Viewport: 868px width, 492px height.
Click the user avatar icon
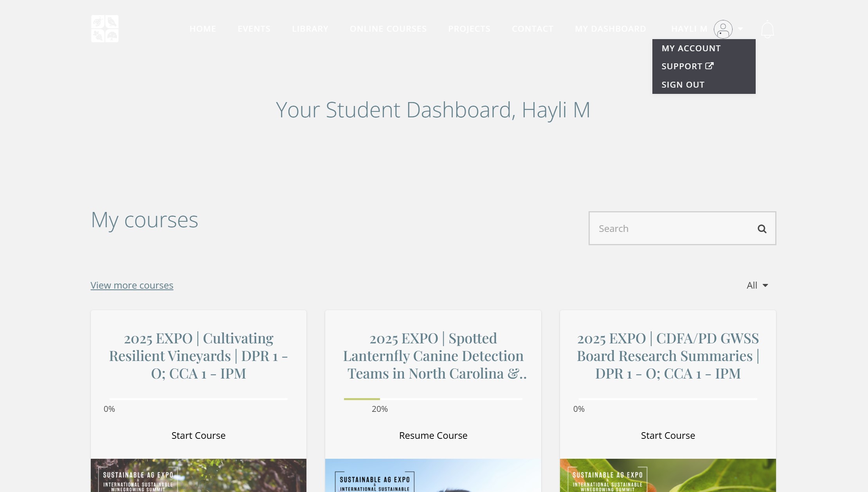coord(723,29)
